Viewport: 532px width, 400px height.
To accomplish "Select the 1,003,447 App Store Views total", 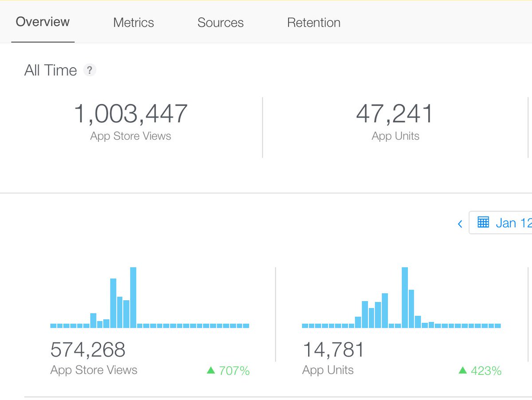I will [x=130, y=114].
